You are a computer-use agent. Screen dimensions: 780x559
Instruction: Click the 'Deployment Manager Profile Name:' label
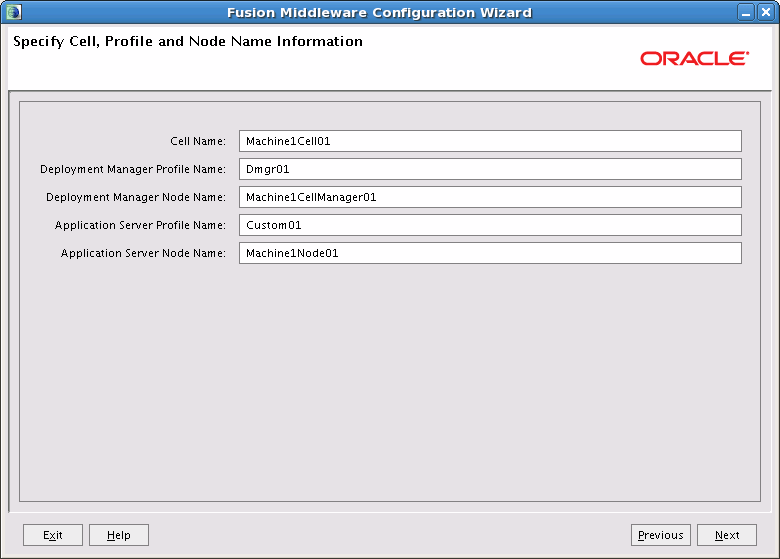coord(133,170)
